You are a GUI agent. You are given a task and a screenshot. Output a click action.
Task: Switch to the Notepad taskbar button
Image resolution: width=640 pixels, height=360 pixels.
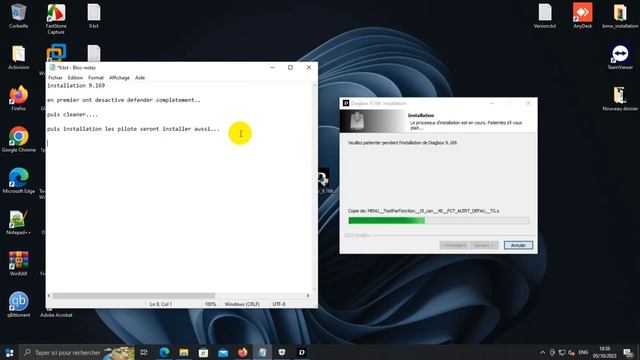coord(262,352)
